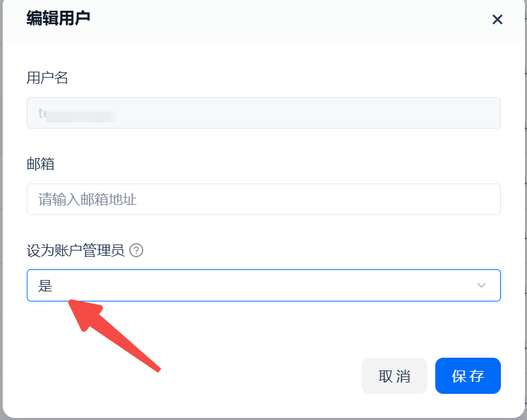Click empty area left of 取消 button
The width and height of the screenshot is (527, 420).
tap(201, 376)
